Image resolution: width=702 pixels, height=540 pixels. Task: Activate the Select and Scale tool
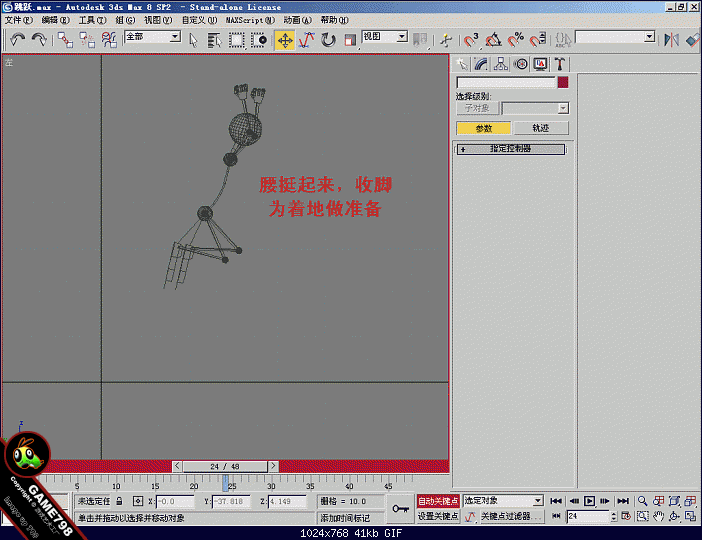(x=350, y=40)
